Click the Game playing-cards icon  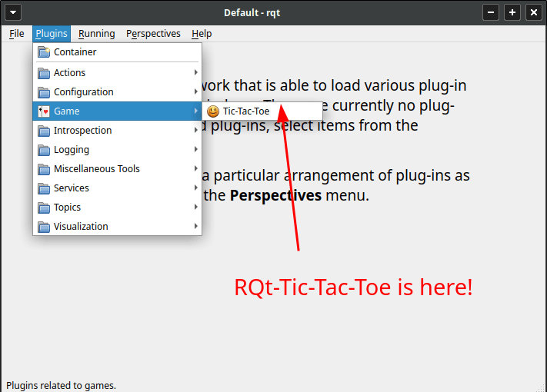[x=44, y=111]
